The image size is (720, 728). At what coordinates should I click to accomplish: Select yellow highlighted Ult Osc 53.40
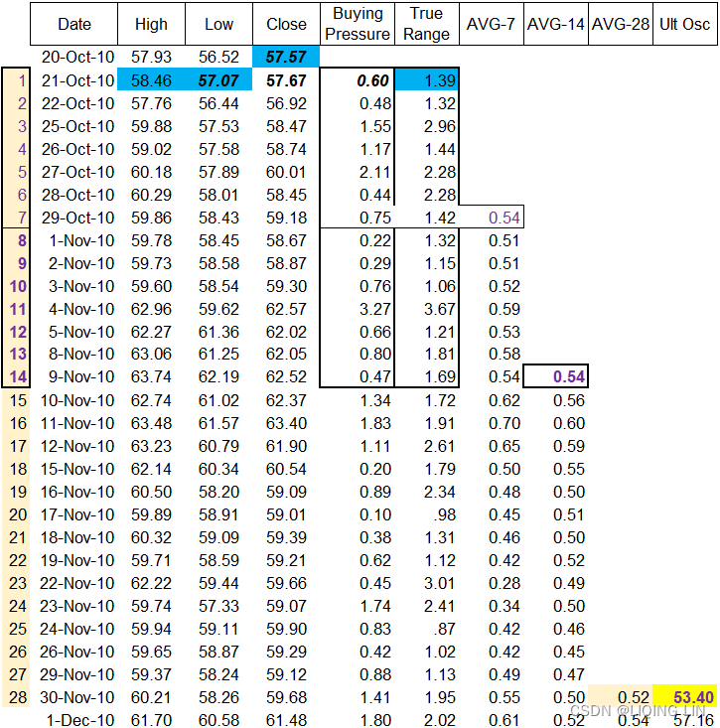(684, 695)
